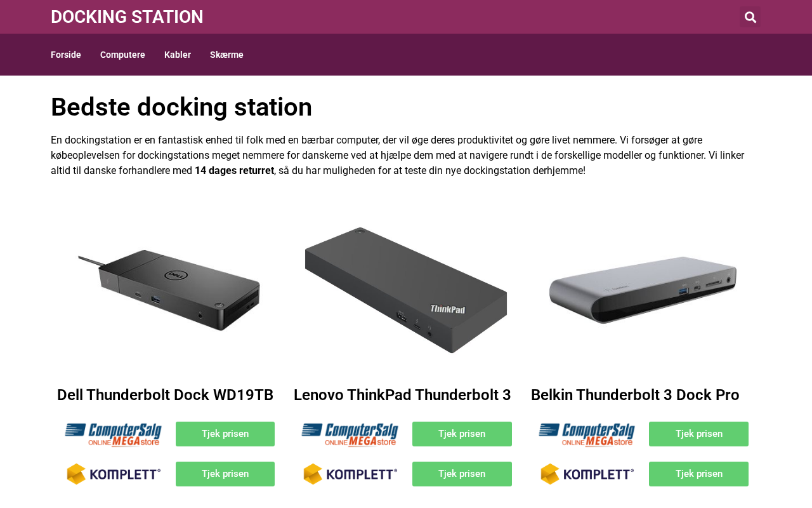Viewport: 812px width, 508px height.
Task: Open the Lenovo ThinkPad Thunderbolt 3 heading
Action: pyautogui.click(x=402, y=395)
